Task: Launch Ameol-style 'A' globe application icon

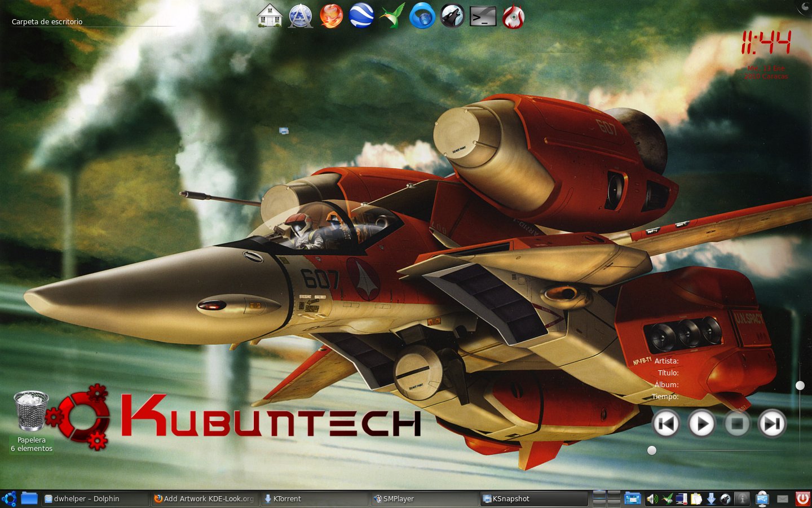Action: (301, 16)
